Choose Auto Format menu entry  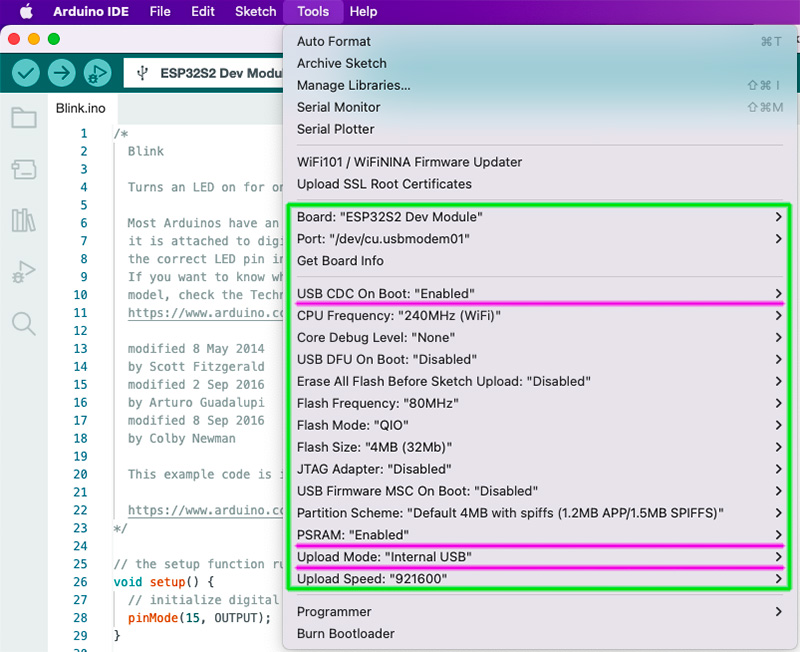tap(333, 41)
